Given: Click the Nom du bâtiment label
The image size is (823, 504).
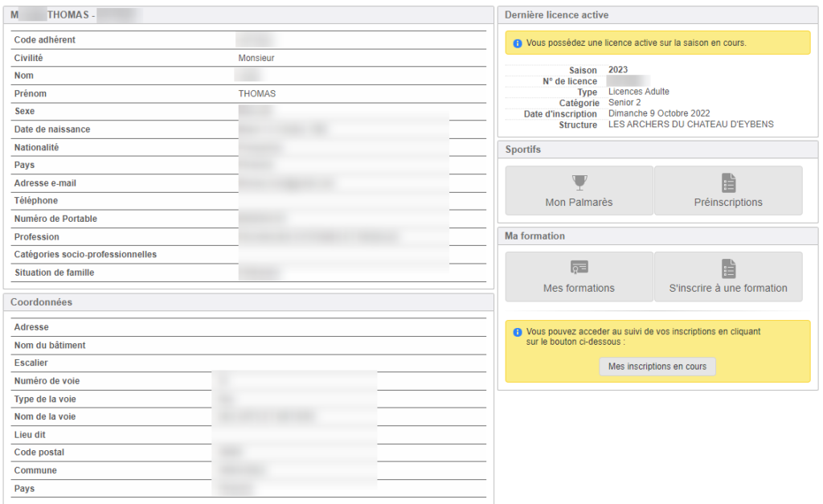Looking at the screenshot, I should 50,346.
